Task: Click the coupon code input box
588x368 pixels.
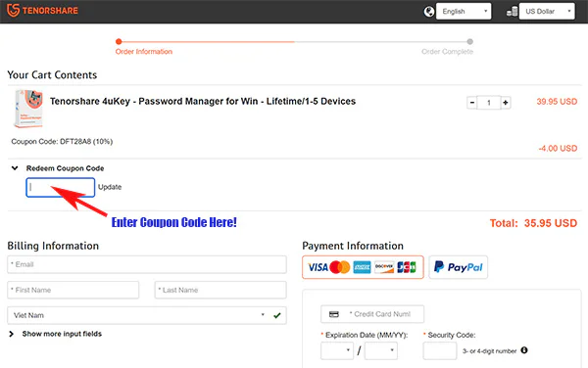Action: point(61,187)
